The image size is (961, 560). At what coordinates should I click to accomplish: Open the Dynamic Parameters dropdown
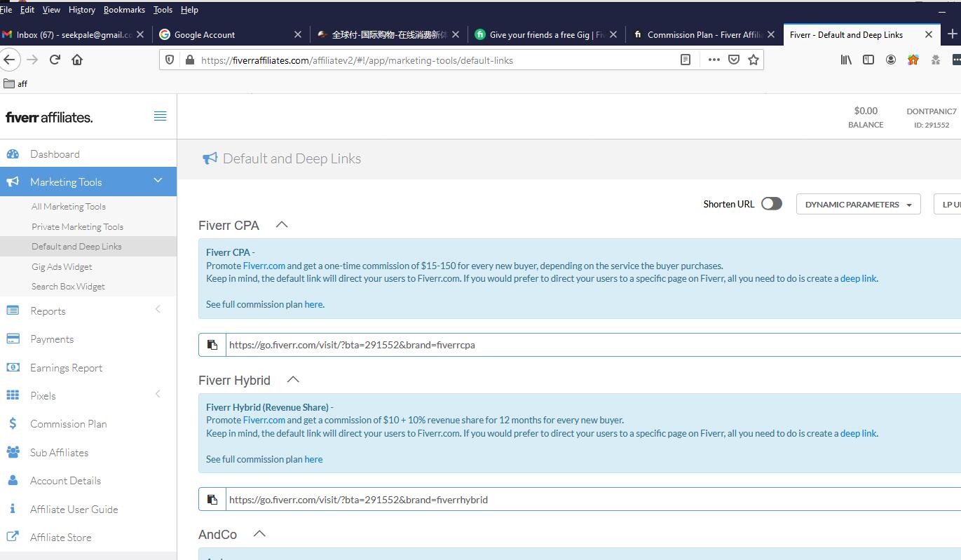pos(858,205)
